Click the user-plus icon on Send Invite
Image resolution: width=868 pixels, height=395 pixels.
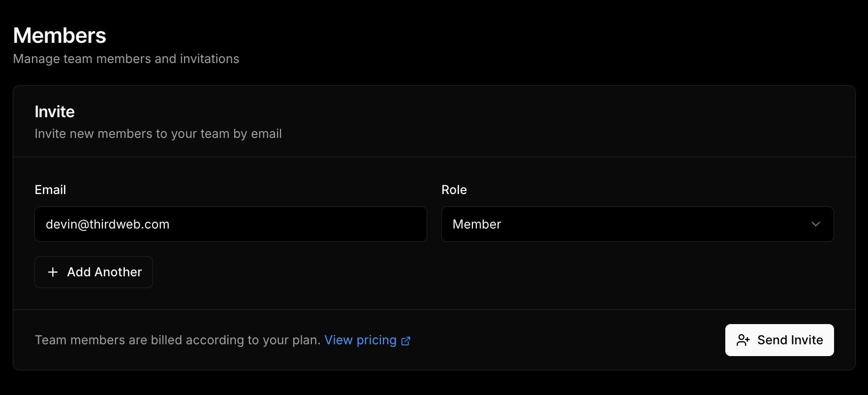pos(743,340)
